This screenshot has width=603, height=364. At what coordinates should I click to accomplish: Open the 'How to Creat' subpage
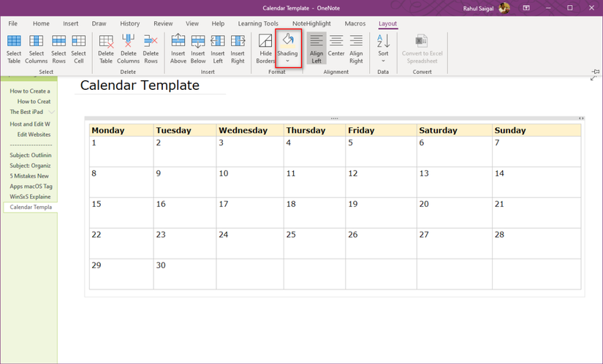click(x=34, y=102)
